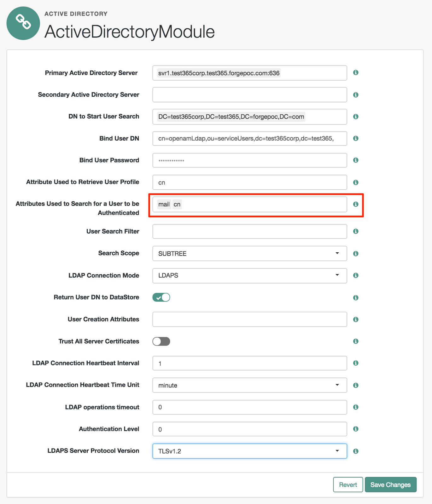Image resolution: width=432 pixels, height=504 pixels.
Task: Select the mail attribute chip
Action: 164,204
